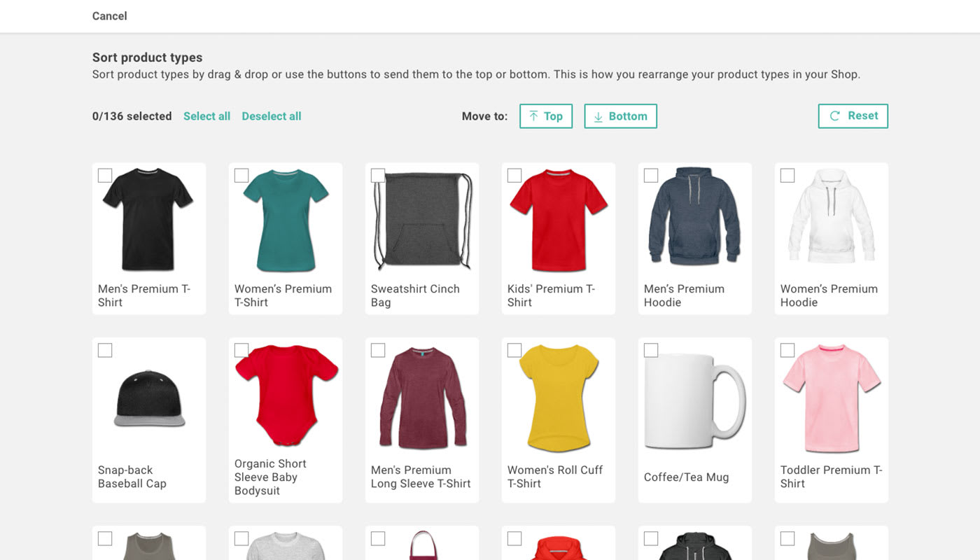The width and height of the screenshot is (980, 560).
Task: Check the Toddler Premium T-Shirt checkbox
Action: (x=787, y=350)
